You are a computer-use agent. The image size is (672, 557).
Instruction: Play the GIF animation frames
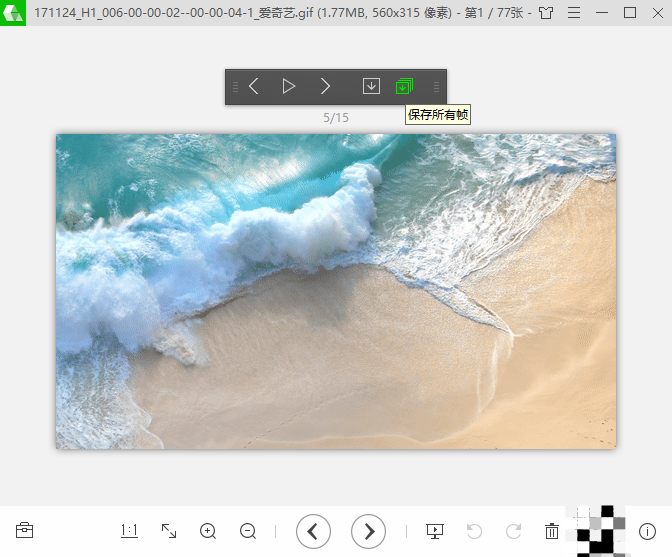pos(289,87)
